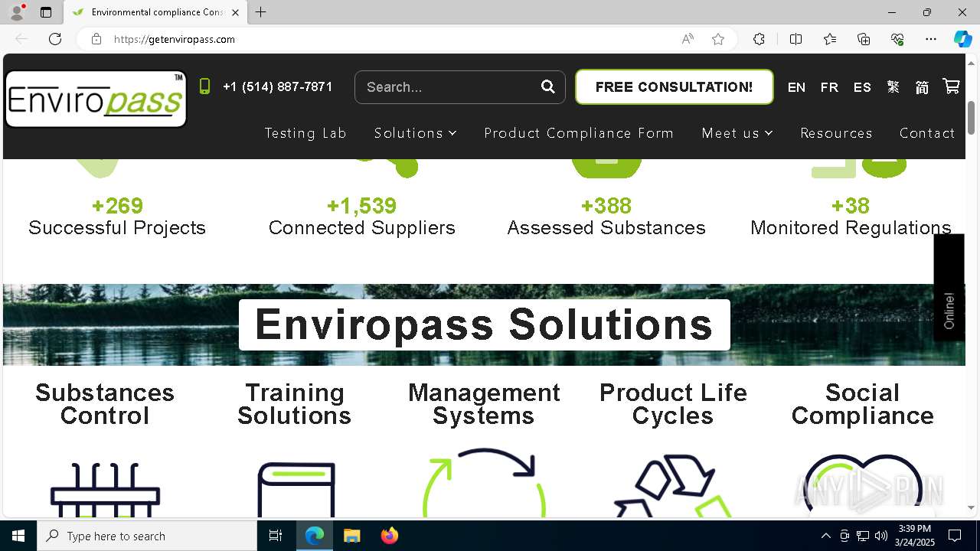The image size is (980, 551).
Task: Open Copilot sidebar
Action: [x=962, y=39]
